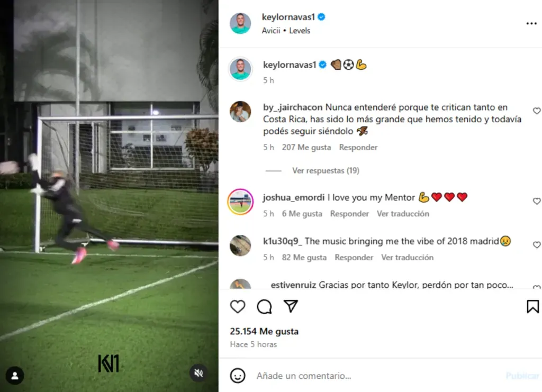The height and width of the screenshot is (392, 542).
Task: Expand Ver respuestas (19) replies
Action: [326, 171]
